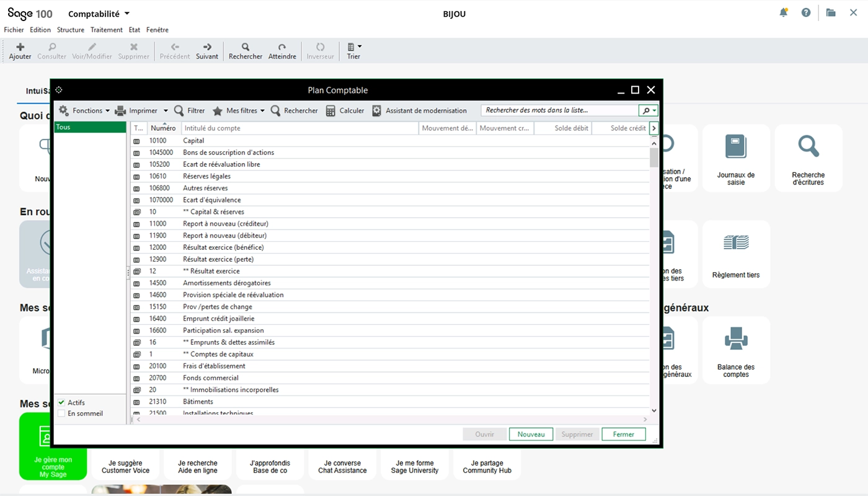The image size is (868, 496).
Task: Open the search options magnifier dropdown
Action: click(648, 110)
